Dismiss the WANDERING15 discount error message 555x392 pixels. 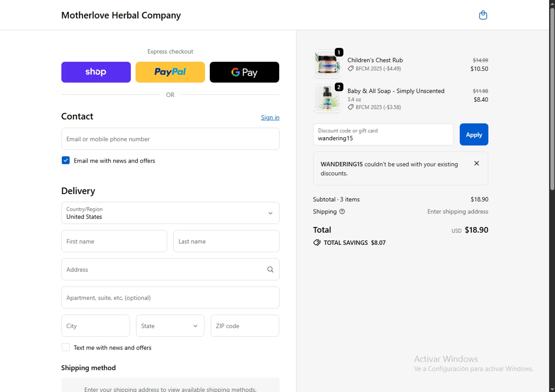[477, 163]
